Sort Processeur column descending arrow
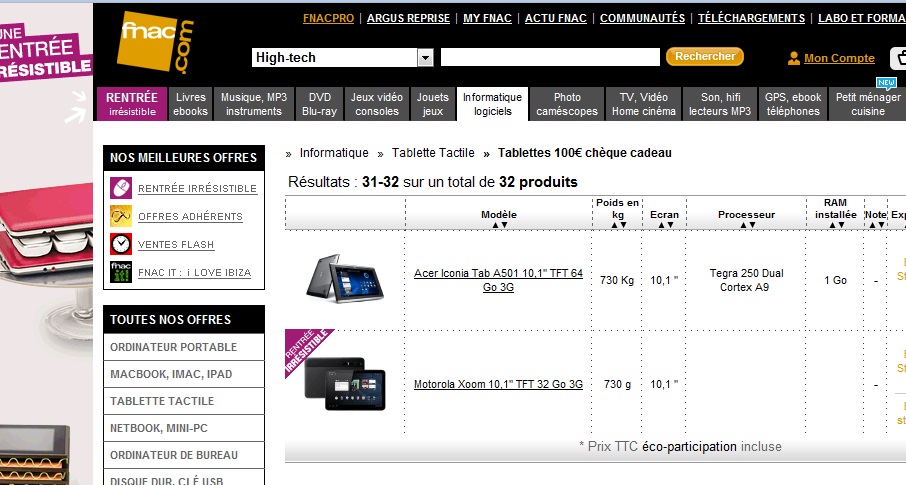 [752, 225]
